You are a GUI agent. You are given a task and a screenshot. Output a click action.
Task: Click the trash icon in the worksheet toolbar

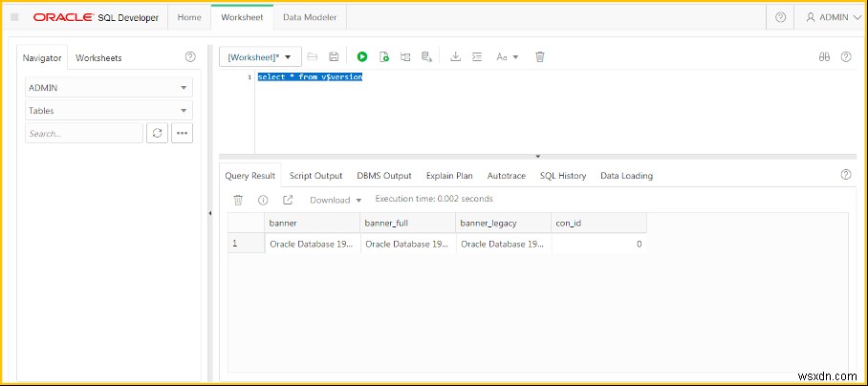[x=540, y=57]
